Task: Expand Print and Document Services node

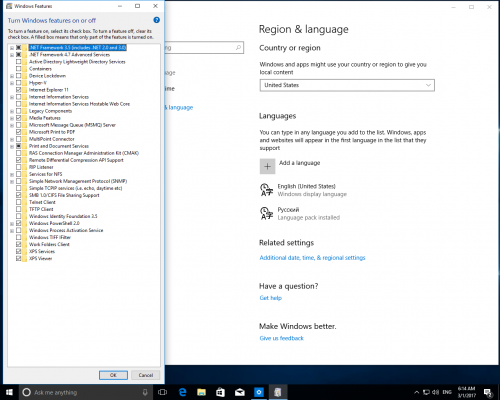Action: point(12,146)
